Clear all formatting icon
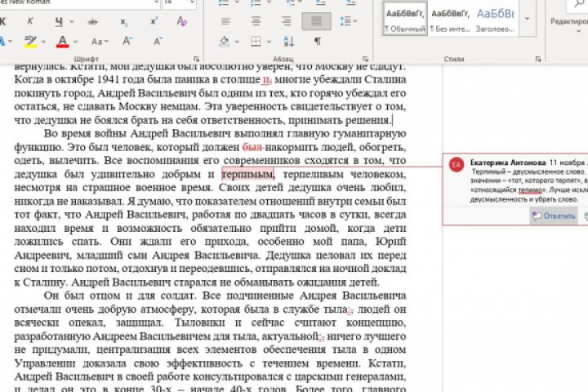 point(182,21)
